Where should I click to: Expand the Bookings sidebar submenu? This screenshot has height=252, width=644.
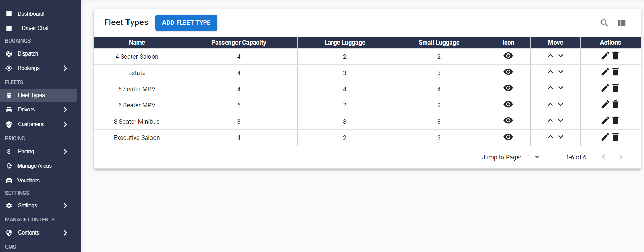pos(65,68)
